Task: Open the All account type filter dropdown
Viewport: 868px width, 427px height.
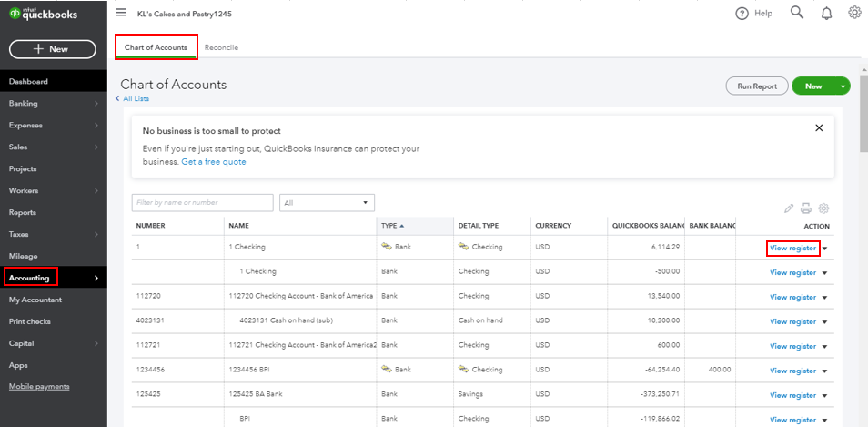Action: (327, 203)
